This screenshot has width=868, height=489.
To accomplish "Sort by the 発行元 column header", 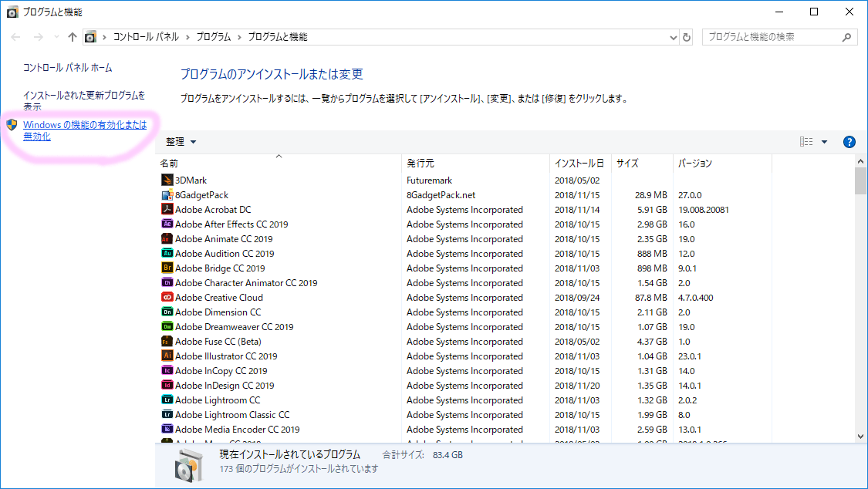I will tap(475, 164).
